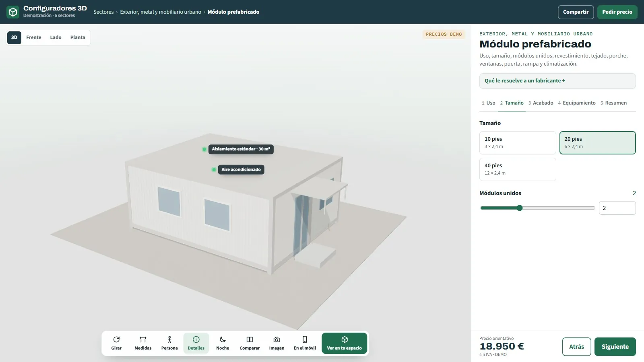Viewport: 644px width, 362px height.
Task: Select the 20 pies size option
Action: point(597,143)
